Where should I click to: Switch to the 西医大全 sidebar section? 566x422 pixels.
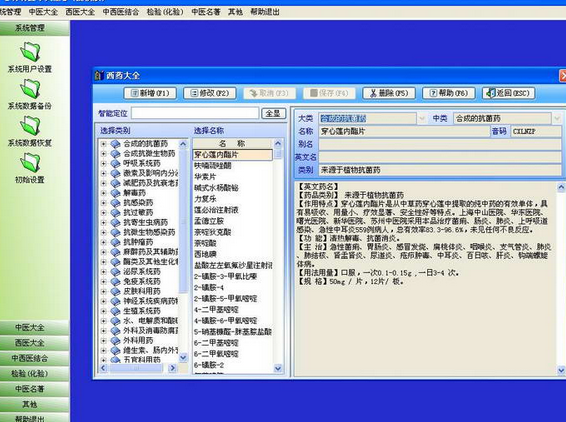pyautogui.click(x=35, y=343)
